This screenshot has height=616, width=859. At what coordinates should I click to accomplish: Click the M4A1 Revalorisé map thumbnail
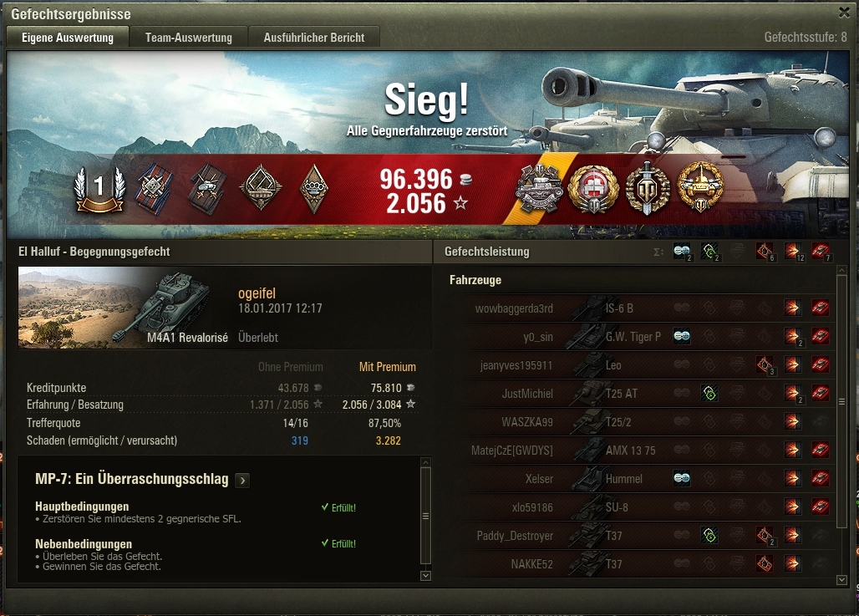(x=124, y=308)
